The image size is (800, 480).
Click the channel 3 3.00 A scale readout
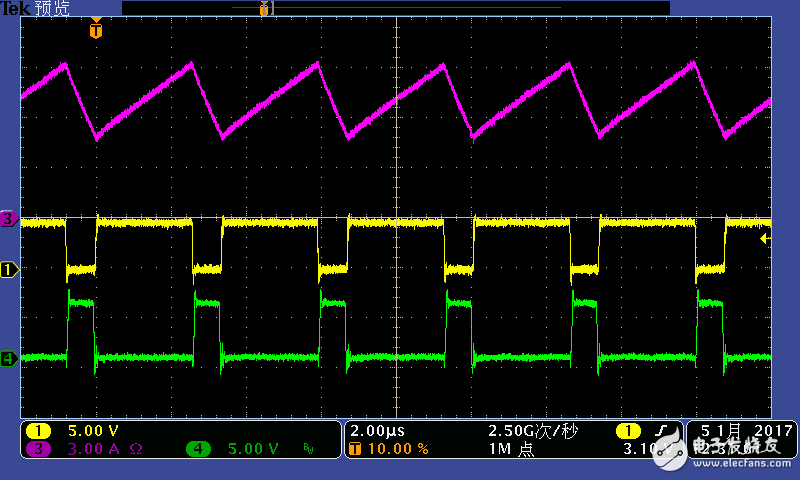click(x=95, y=449)
